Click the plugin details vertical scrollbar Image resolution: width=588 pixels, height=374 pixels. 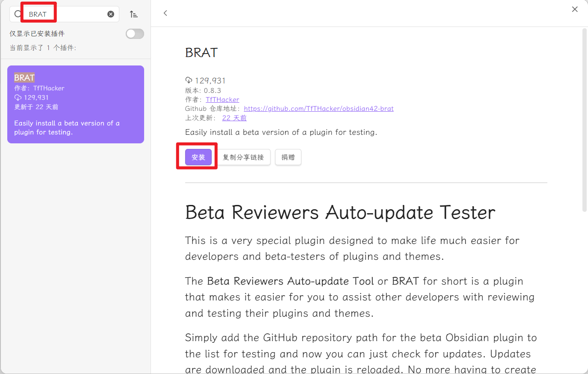point(585,120)
